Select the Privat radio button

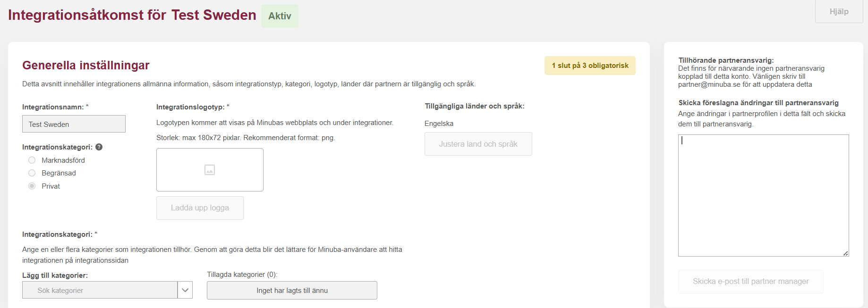pyautogui.click(x=32, y=186)
